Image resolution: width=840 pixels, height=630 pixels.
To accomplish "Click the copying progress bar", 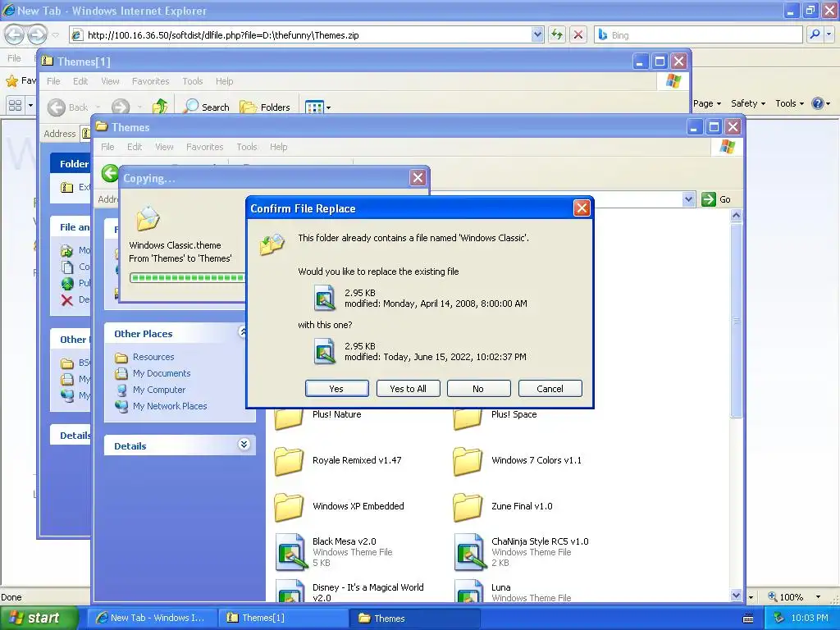I will click(188, 277).
